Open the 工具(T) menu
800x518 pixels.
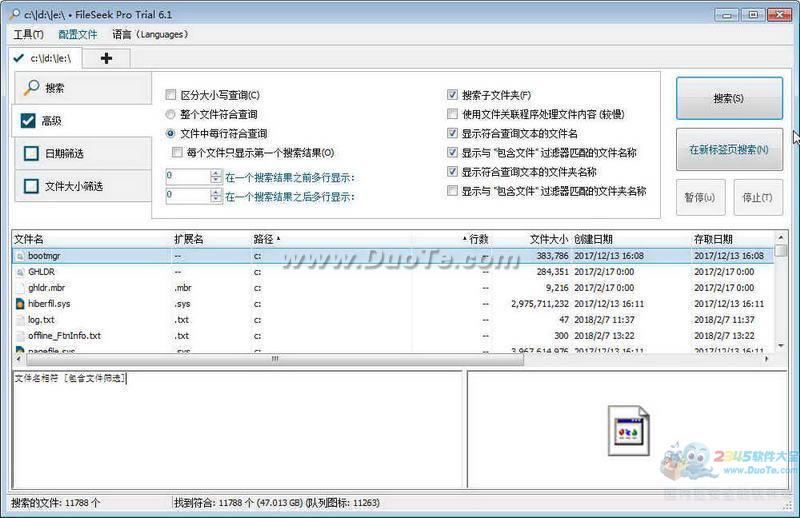(x=29, y=35)
